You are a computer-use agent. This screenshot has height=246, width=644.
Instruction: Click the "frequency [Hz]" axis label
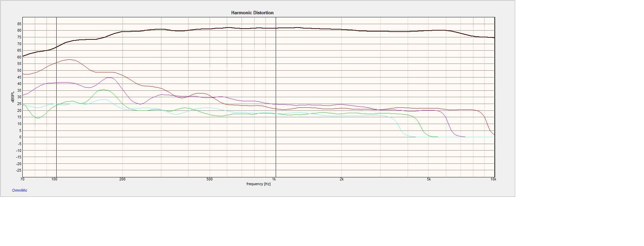(x=258, y=184)
